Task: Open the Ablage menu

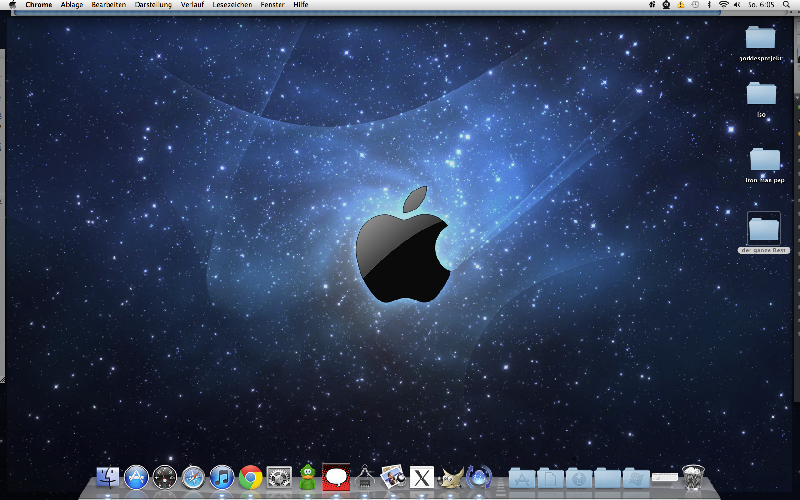Action: click(72, 5)
